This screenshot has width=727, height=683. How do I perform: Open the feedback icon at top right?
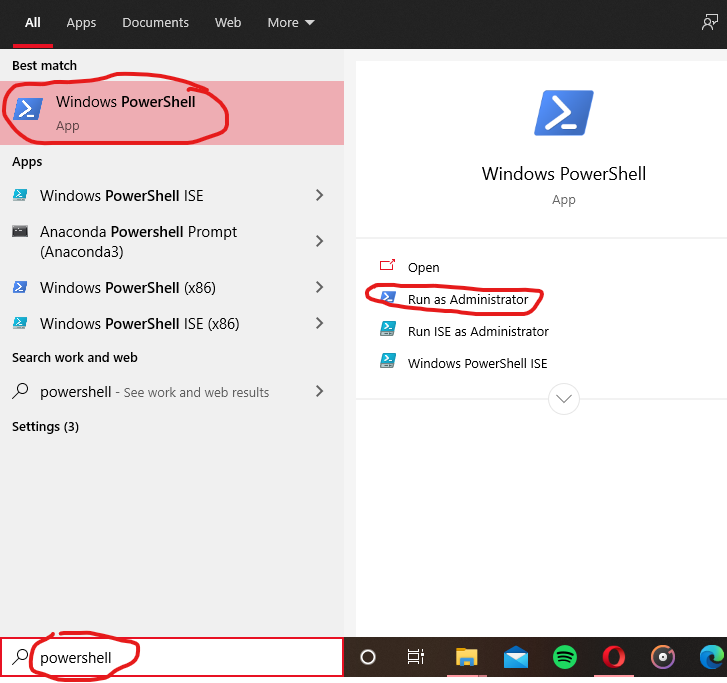coord(710,22)
